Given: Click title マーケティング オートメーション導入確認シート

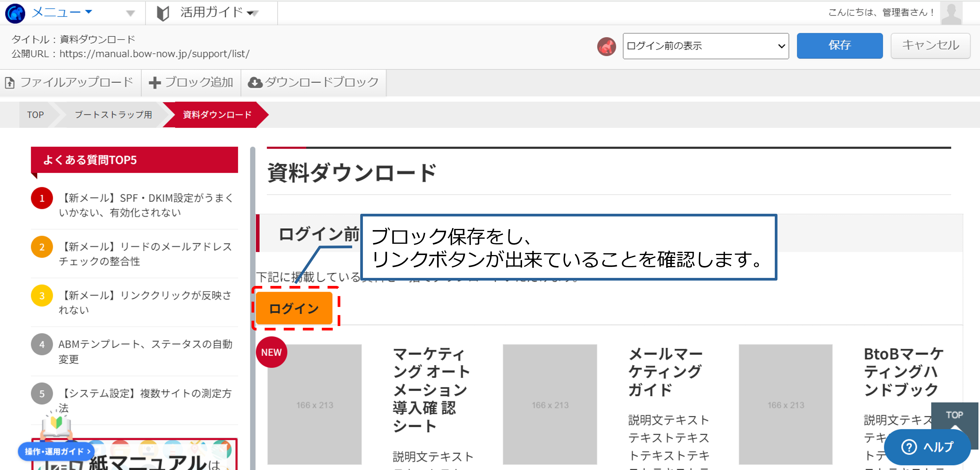Looking at the screenshot, I should pyautogui.click(x=431, y=390).
